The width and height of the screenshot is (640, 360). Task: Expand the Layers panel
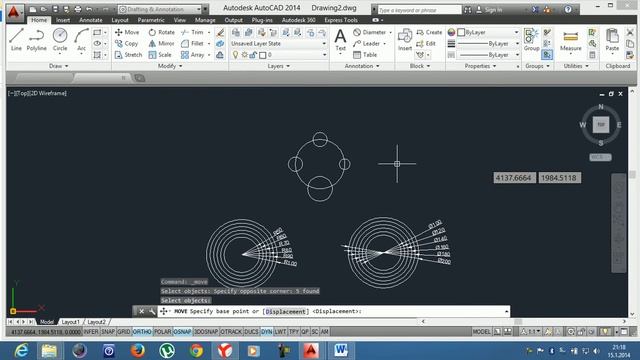click(278, 66)
